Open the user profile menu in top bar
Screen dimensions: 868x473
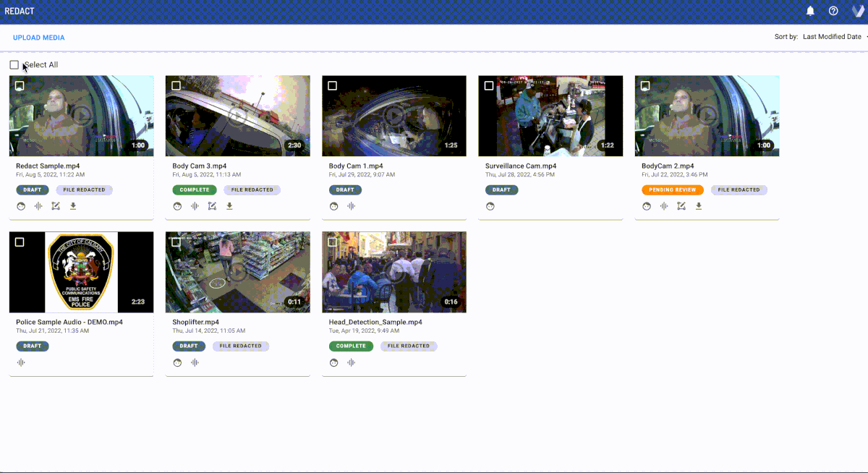point(856,11)
